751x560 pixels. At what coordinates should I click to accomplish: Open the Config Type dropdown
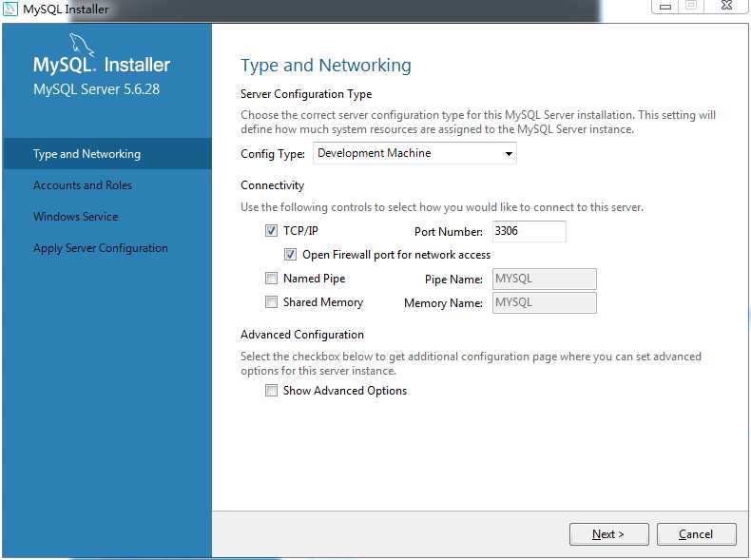click(x=414, y=153)
